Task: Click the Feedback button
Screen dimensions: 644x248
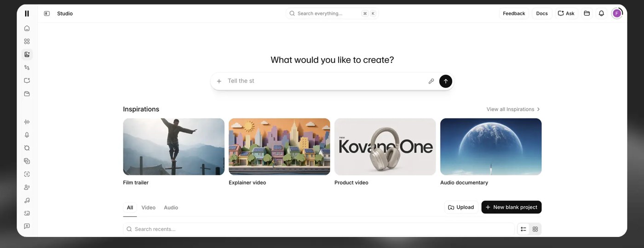Action: pyautogui.click(x=514, y=13)
